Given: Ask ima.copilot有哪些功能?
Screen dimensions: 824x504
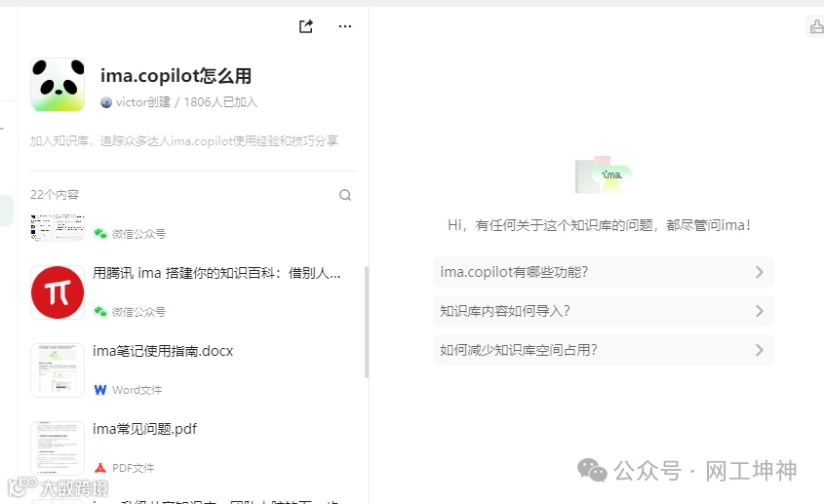Looking at the screenshot, I should click(x=604, y=272).
